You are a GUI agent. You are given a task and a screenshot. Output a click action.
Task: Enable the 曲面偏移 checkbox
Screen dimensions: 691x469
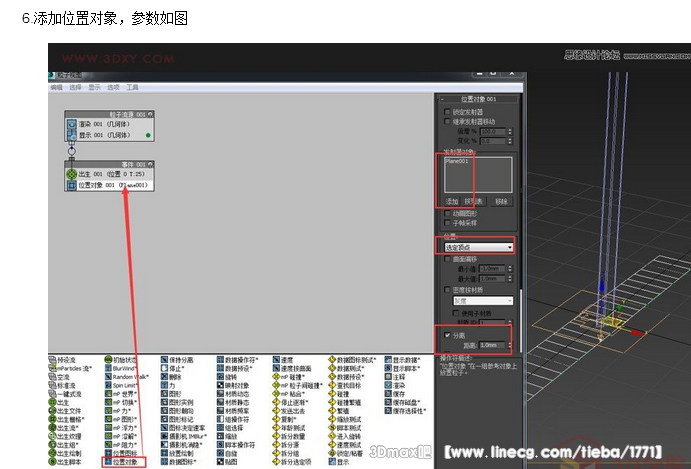tap(447, 259)
